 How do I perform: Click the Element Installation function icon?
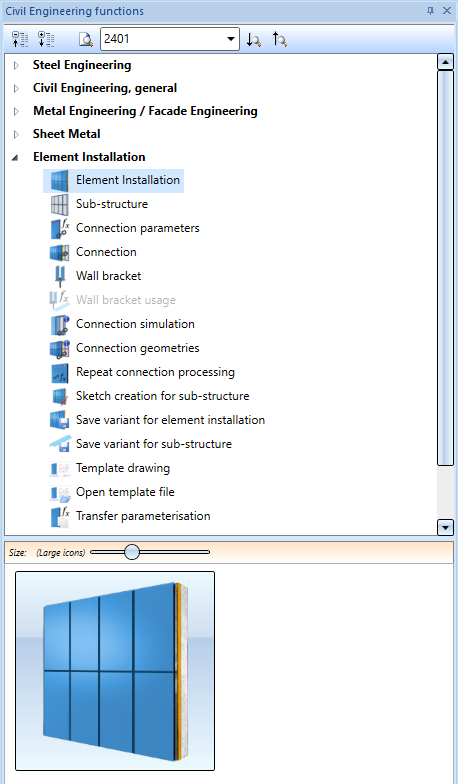(60, 180)
